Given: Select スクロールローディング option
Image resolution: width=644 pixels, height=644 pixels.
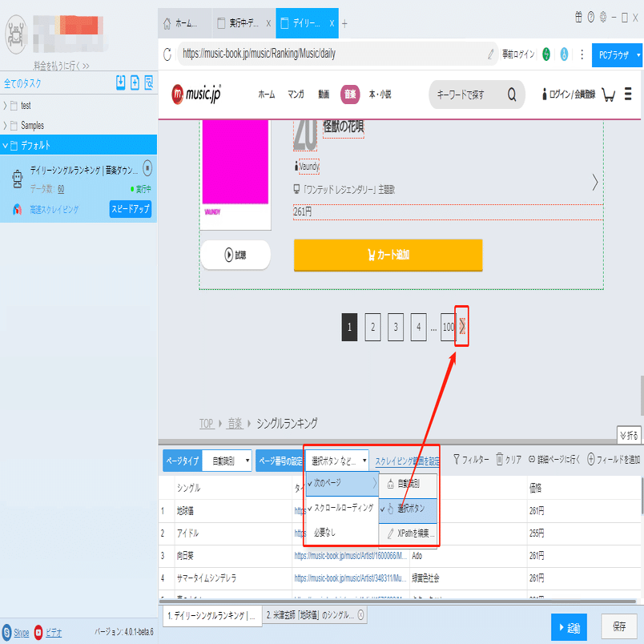Looking at the screenshot, I should click(342, 508).
